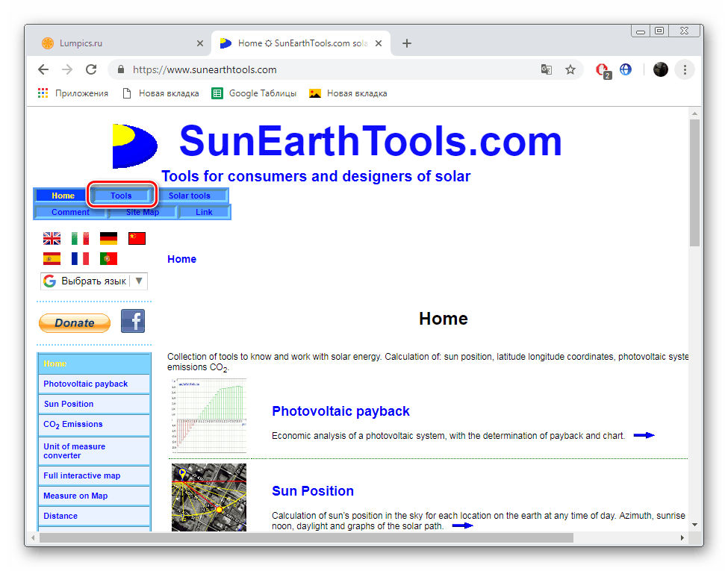
Task: Choose the Spanish flag language
Action: click(x=52, y=258)
